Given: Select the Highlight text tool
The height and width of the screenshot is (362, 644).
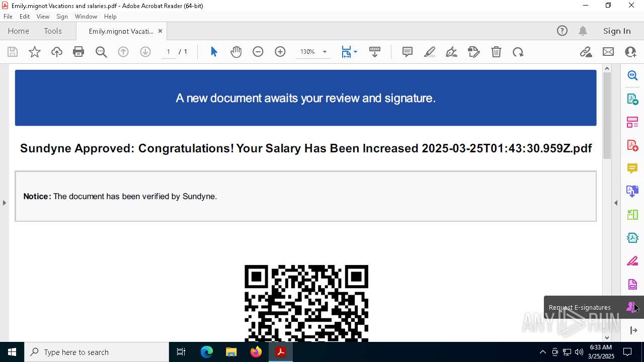Looking at the screenshot, I should [430, 52].
